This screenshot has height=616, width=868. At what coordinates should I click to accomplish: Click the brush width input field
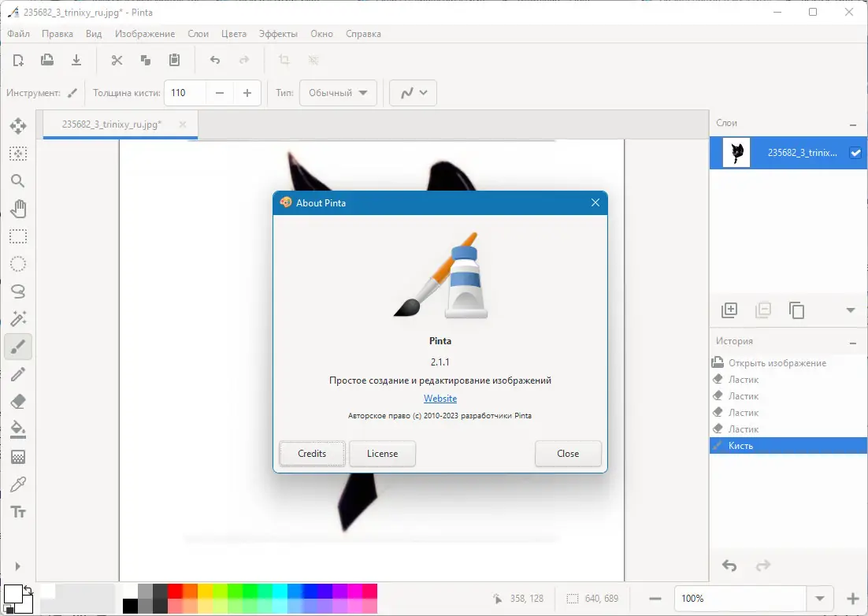(x=185, y=93)
